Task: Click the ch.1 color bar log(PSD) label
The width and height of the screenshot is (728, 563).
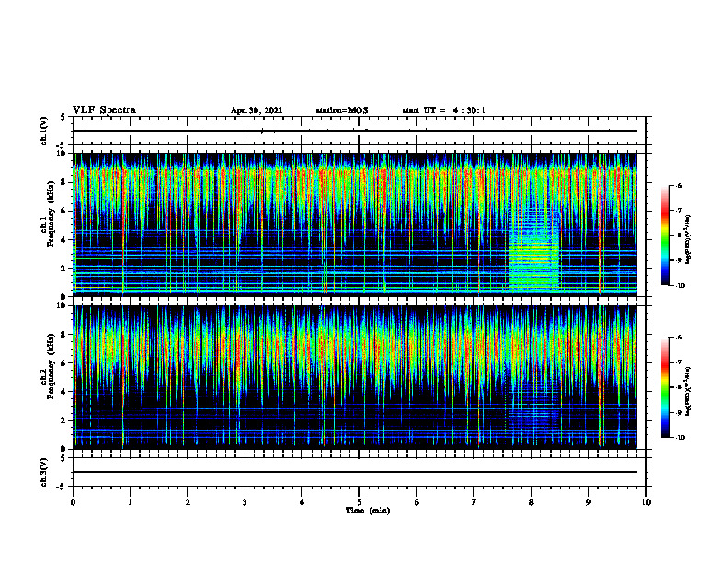Action: click(688, 240)
